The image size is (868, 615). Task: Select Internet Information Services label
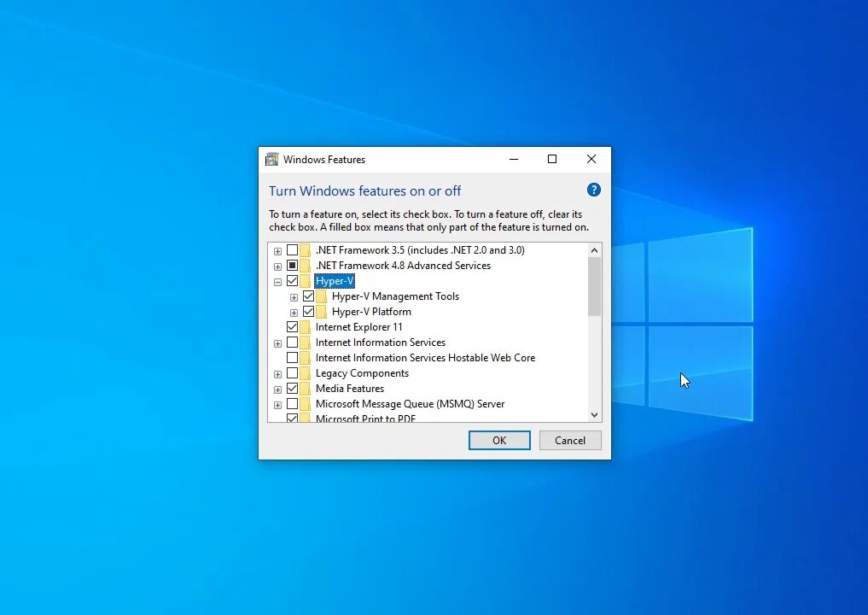pyautogui.click(x=381, y=343)
